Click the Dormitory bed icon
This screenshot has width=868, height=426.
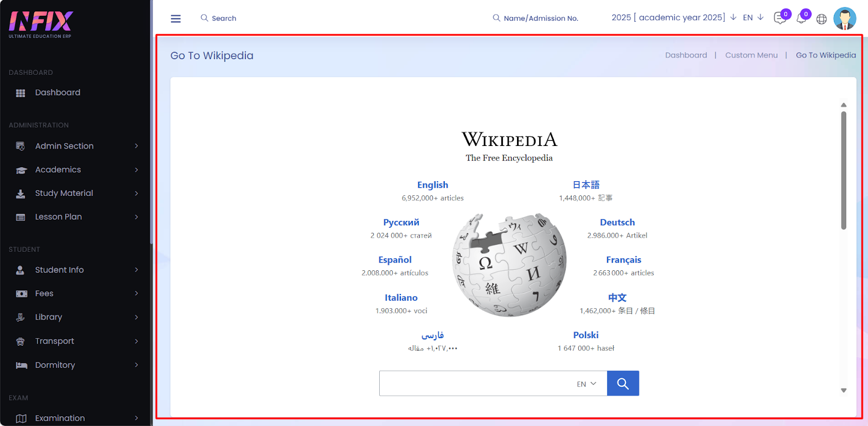(x=21, y=365)
